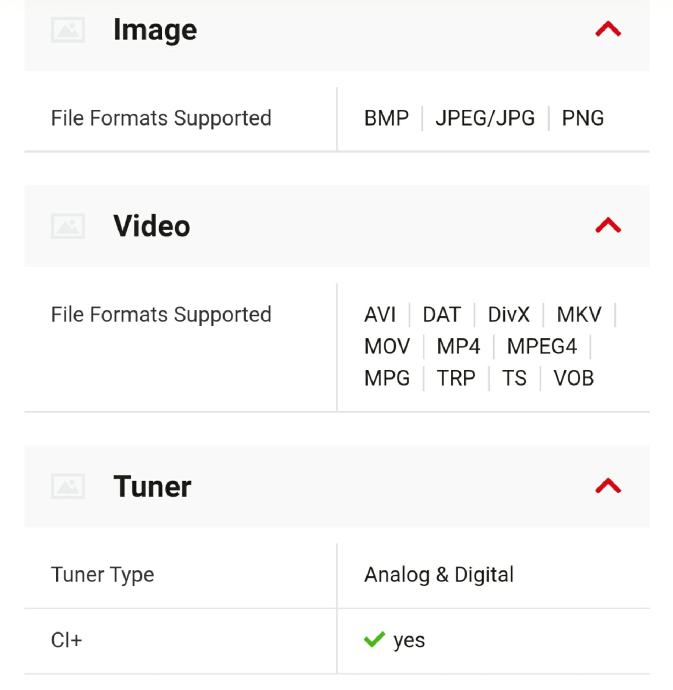Viewport: 673px width, 690px height.
Task: Click the Video section heading
Action: tap(151, 226)
